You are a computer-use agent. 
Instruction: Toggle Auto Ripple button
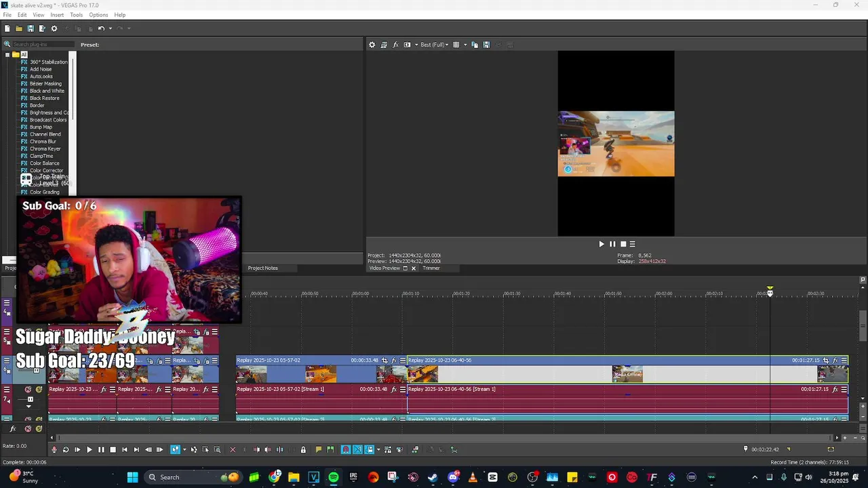tap(370, 449)
